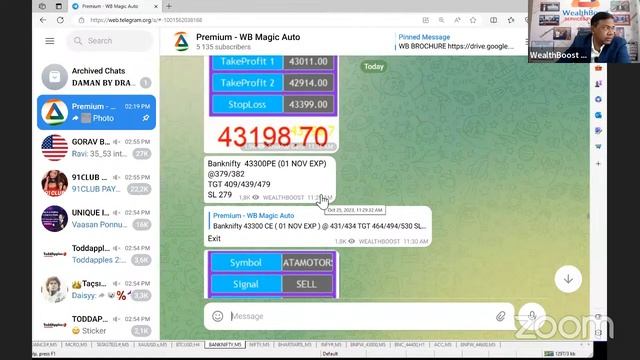
Task: Add page to favorites with star icon
Action: (x=473, y=20)
